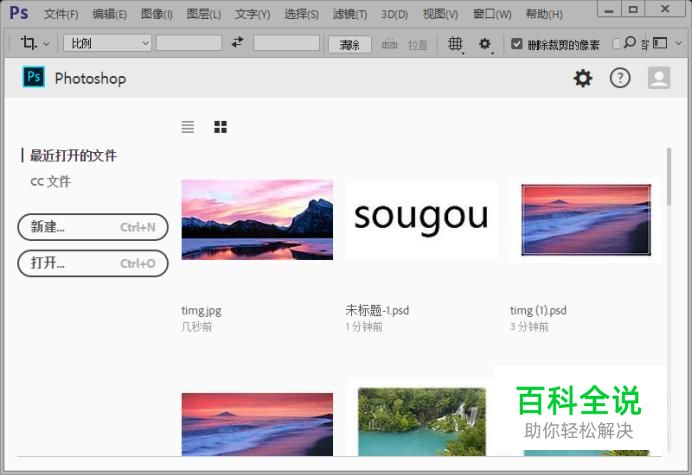
Task: Click the 新建... Ctrl+N button
Action: tap(93, 227)
